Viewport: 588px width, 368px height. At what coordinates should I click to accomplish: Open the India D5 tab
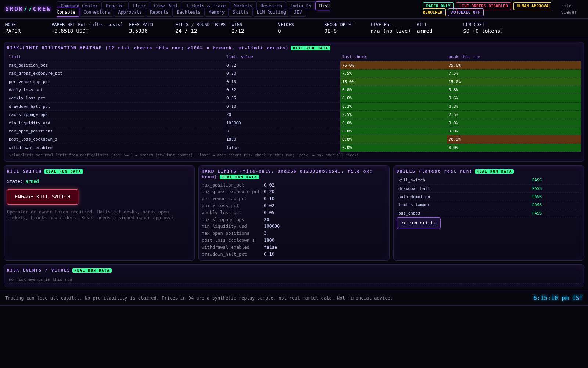click(x=300, y=6)
